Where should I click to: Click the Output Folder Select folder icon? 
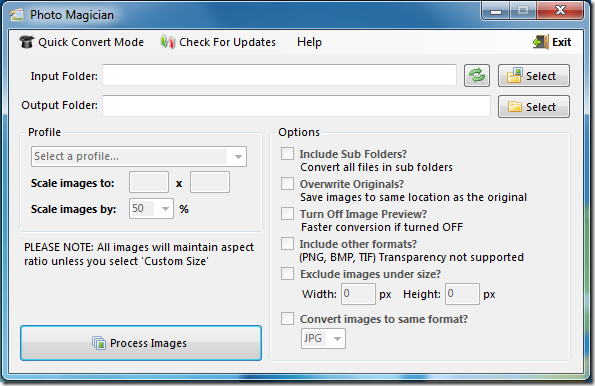click(515, 107)
